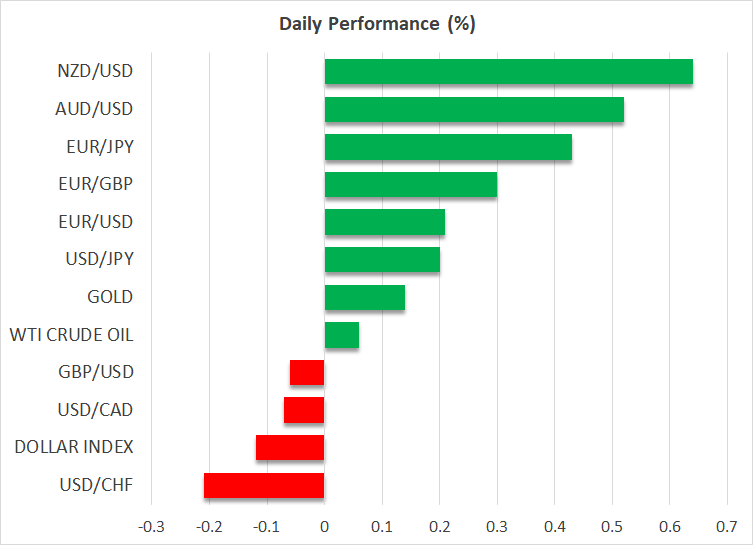Click the red USD/CHF bar
The width and height of the screenshot is (753, 545).
(x=264, y=485)
